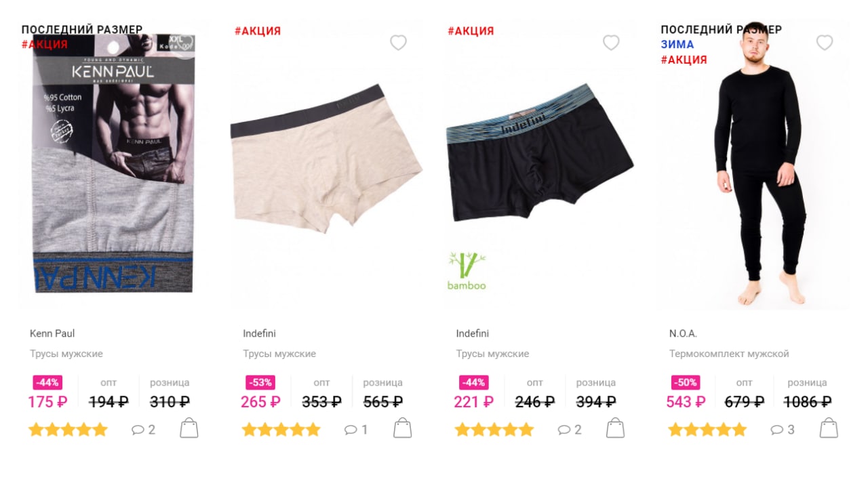The width and height of the screenshot is (868, 477).
Task: Select the blue ЗИМА tag
Action: [677, 45]
